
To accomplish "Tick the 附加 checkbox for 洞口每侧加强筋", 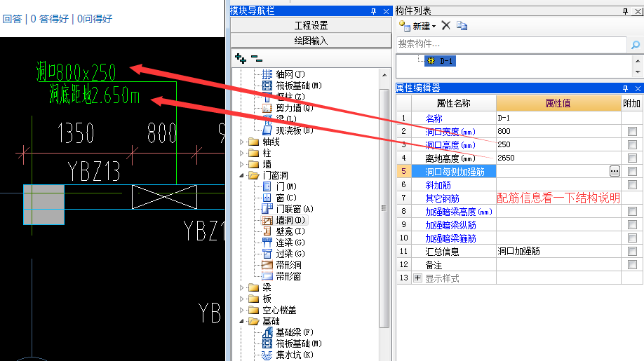I will click(632, 171).
